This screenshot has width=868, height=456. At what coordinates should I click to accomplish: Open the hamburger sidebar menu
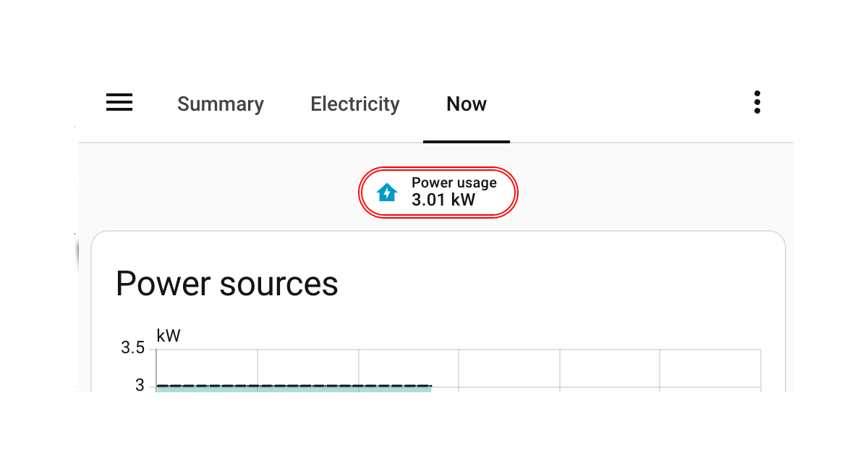tap(119, 103)
